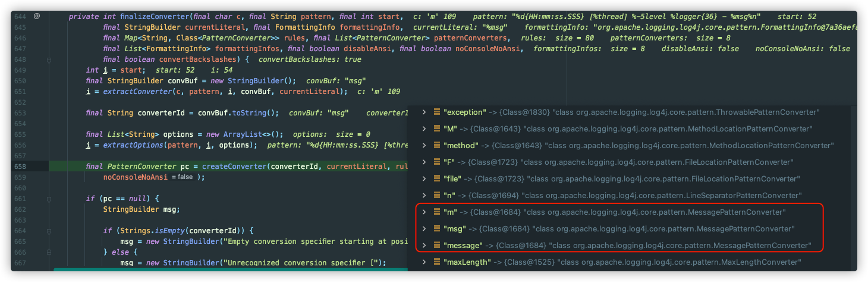Click the "rules: size = 80" inline value
868x282 pixels.
[557, 38]
